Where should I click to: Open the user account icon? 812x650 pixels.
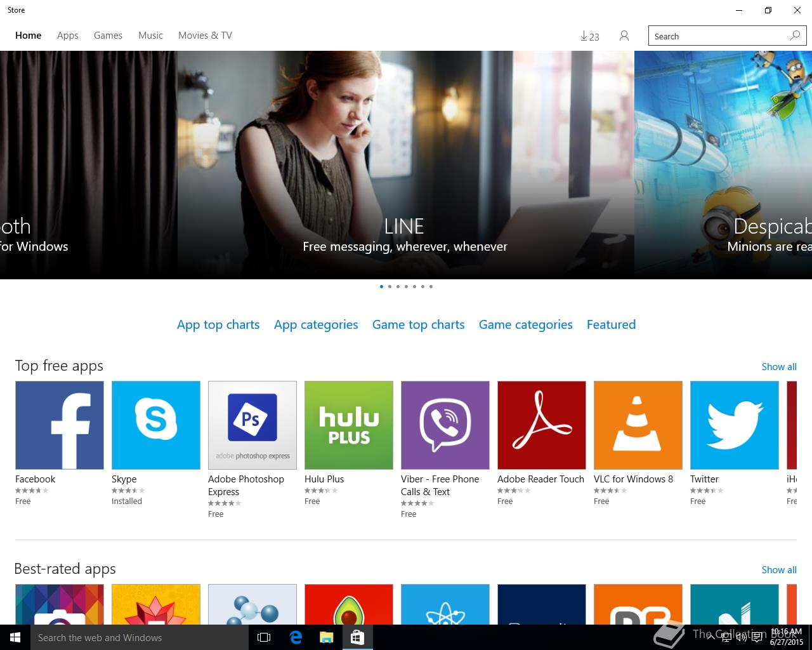coord(624,36)
